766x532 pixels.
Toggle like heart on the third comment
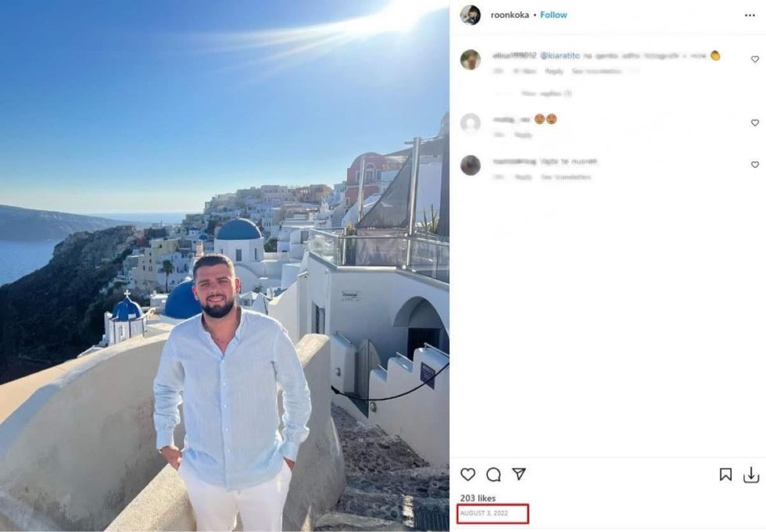(754, 165)
